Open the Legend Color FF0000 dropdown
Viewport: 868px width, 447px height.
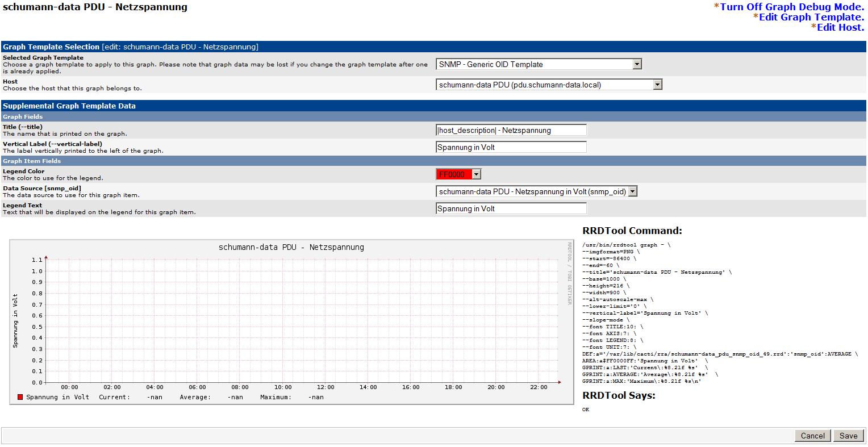point(459,174)
